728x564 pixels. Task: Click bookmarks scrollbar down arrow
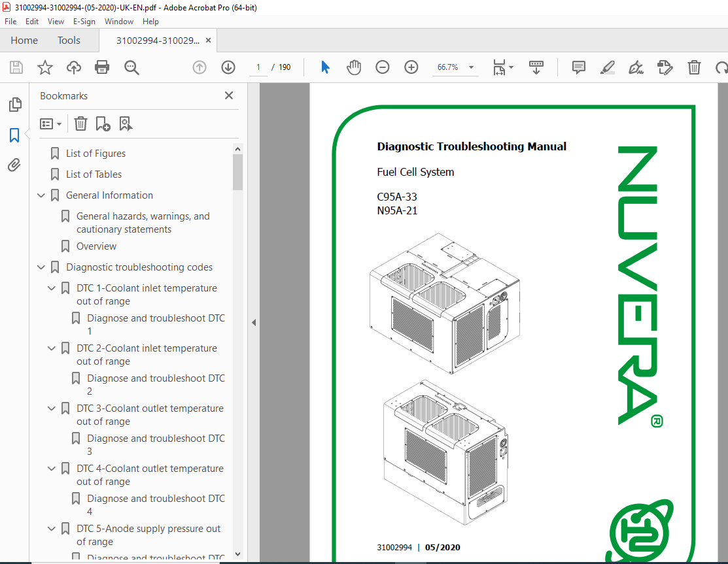[x=237, y=554]
